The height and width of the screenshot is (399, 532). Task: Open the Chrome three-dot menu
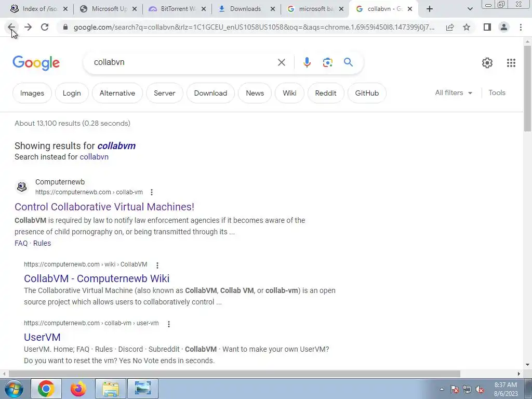point(521,27)
